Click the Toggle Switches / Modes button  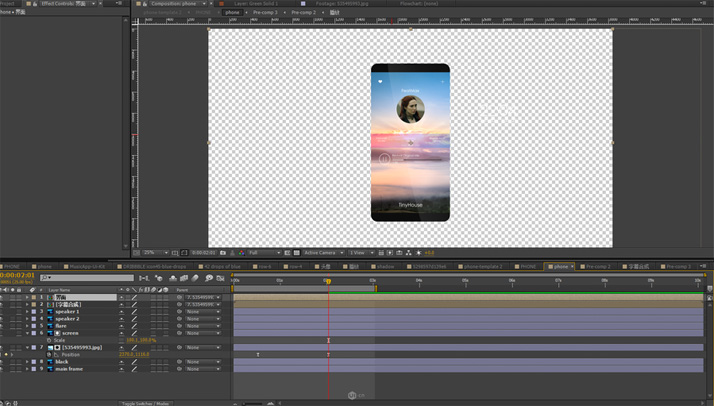(x=146, y=403)
